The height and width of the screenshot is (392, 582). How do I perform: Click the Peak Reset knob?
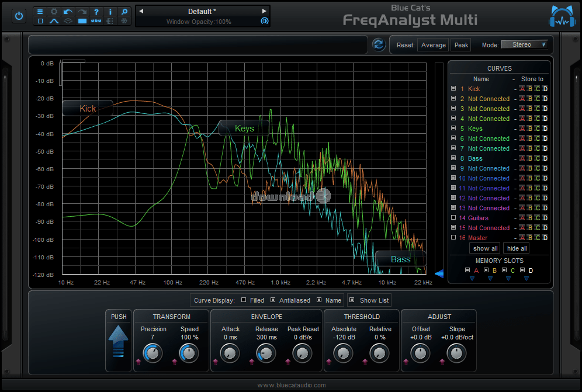click(x=302, y=353)
